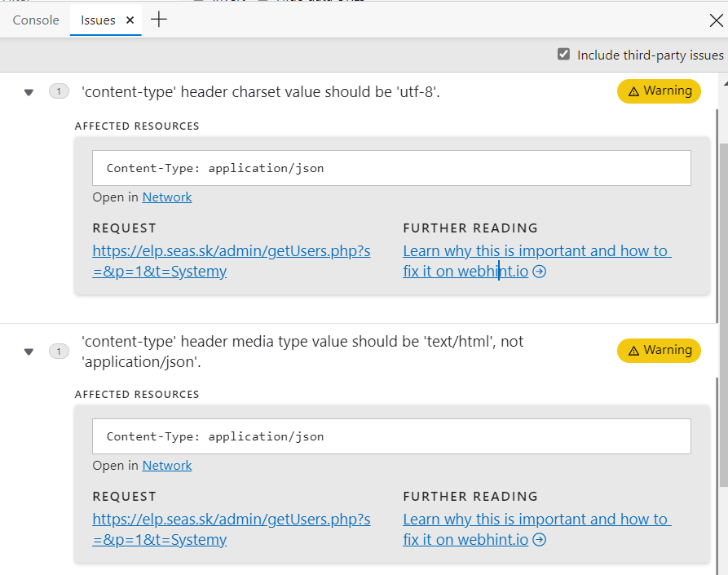Click Warning badge on charset issue
The width and height of the screenshot is (728, 575).
pyautogui.click(x=659, y=91)
